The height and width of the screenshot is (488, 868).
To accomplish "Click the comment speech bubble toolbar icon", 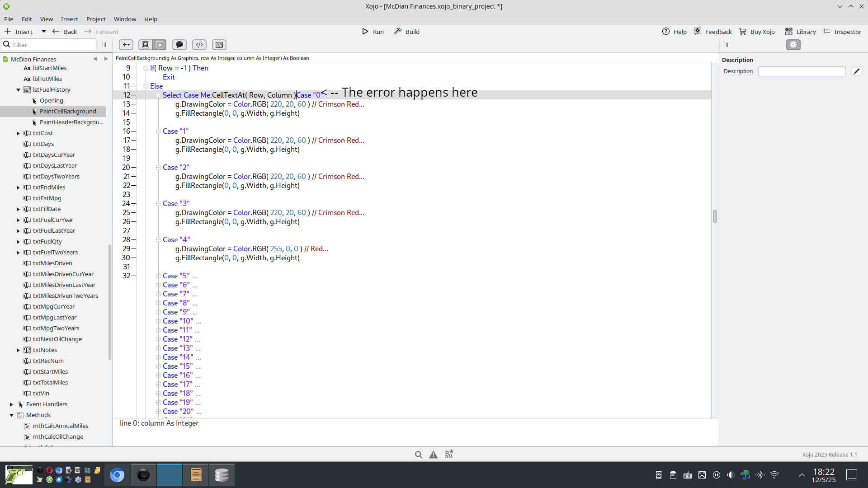I will coord(179,45).
